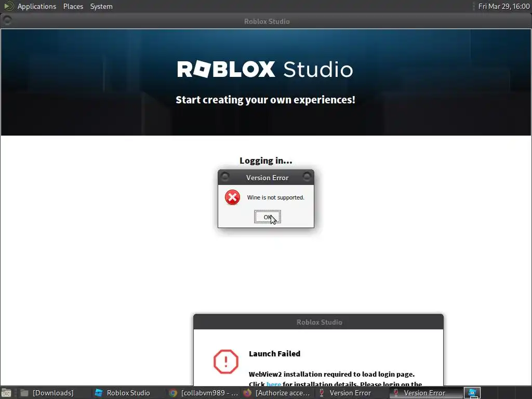
Task: Open the Applications menu
Action: point(37,6)
